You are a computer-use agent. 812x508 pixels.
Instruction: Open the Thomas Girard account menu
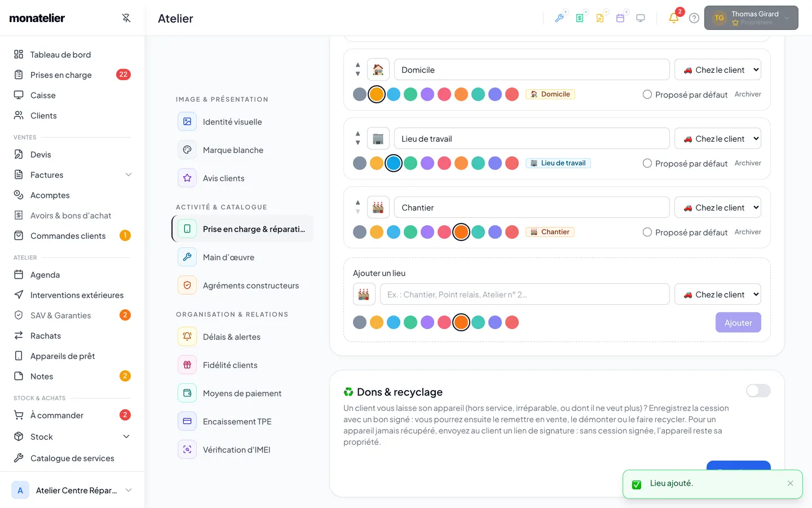(751, 18)
